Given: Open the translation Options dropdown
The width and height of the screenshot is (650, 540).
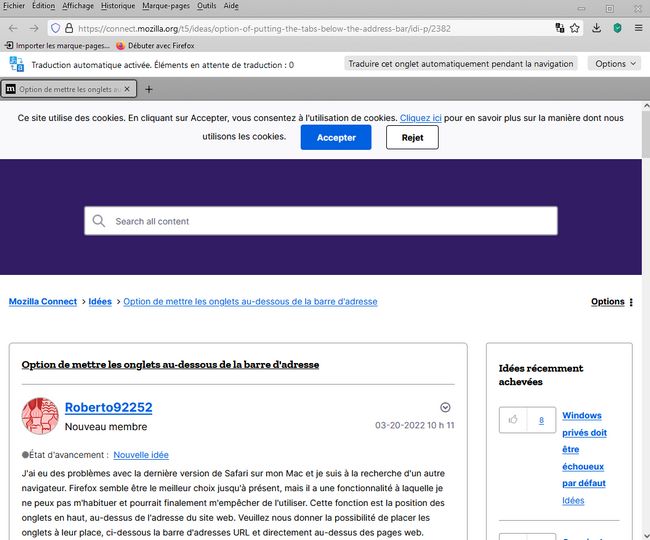Looking at the screenshot, I should tap(615, 64).
